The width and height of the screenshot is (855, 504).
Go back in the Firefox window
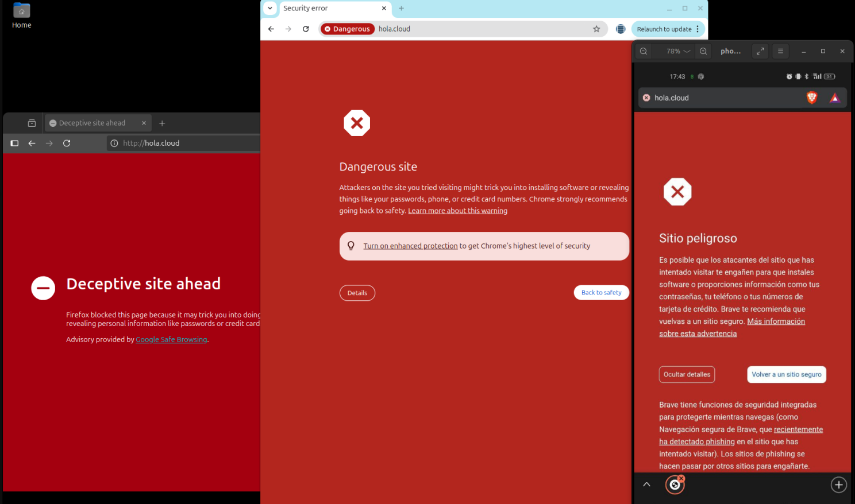tap(32, 143)
